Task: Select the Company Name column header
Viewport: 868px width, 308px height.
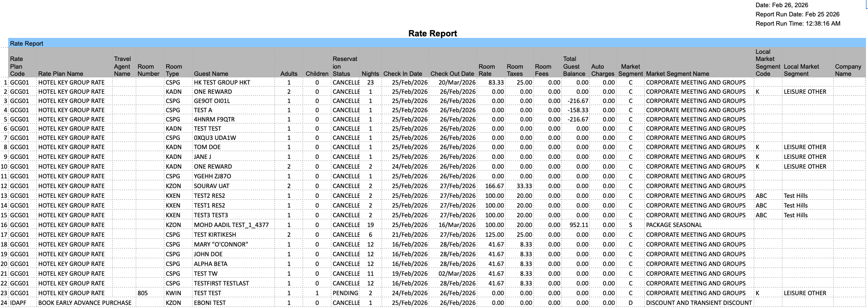Action: pyautogui.click(x=848, y=70)
